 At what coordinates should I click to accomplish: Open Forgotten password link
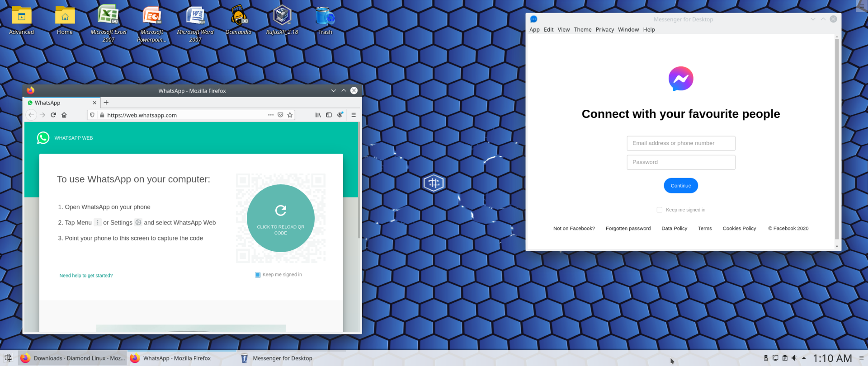coord(628,229)
